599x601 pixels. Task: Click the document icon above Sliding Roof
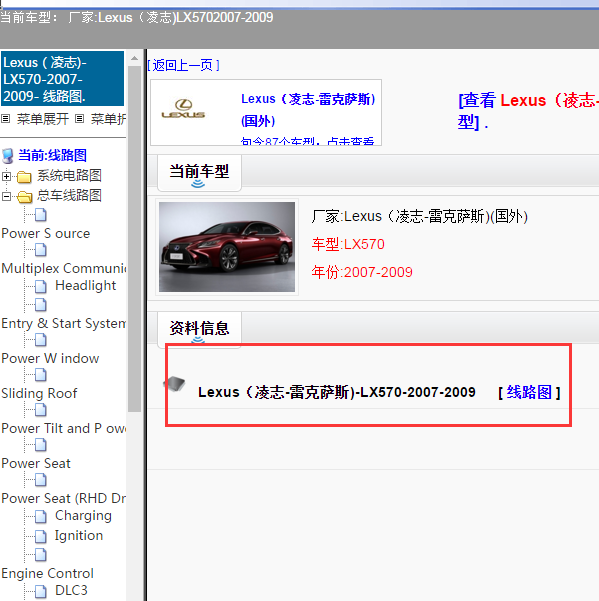pos(41,375)
